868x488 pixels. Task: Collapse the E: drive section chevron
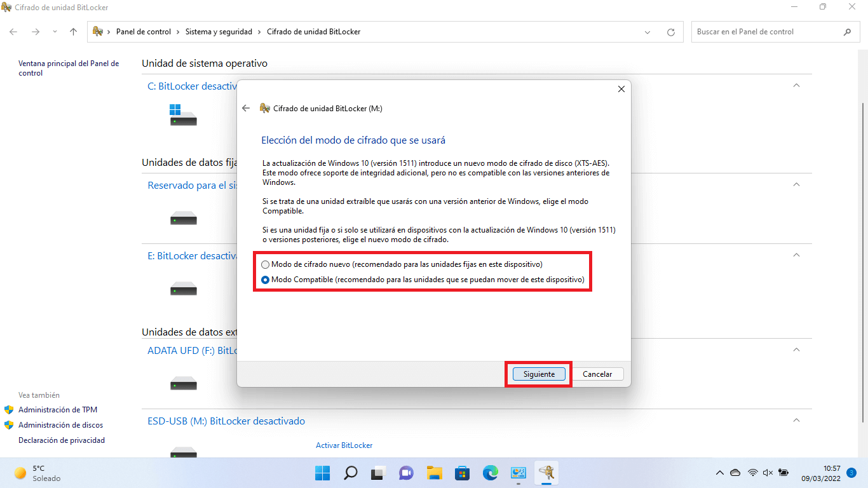pyautogui.click(x=796, y=255)
